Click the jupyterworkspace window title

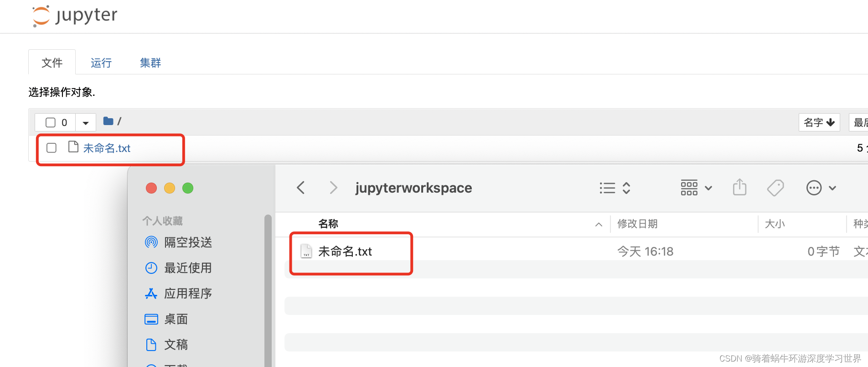click(x=413, y=188)
